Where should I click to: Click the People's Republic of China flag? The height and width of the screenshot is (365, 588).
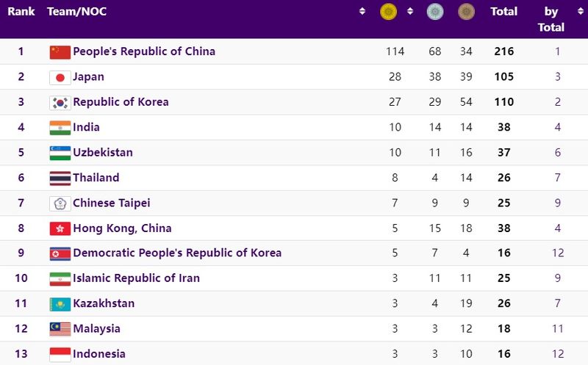click(x=60, y=51)
